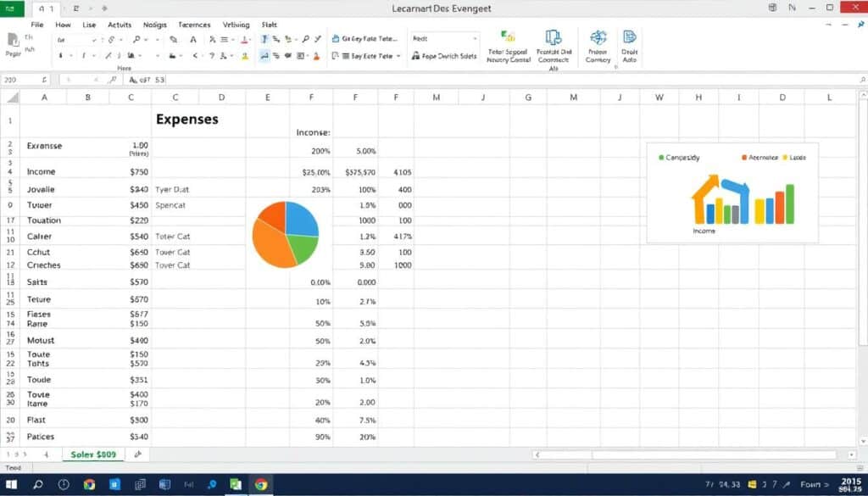
Task: Click the Fope Dwrich Sdets button
Action: pyautogui.click(x=444, y=56)
